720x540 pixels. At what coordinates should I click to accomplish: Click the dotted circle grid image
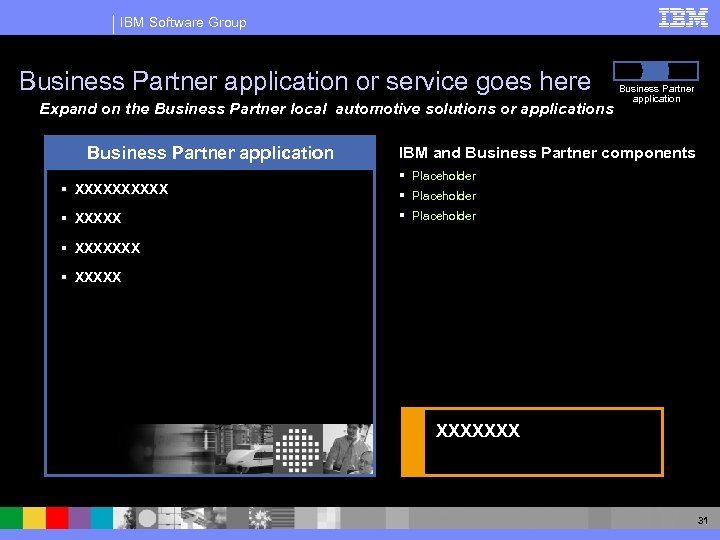coord(298,449)
